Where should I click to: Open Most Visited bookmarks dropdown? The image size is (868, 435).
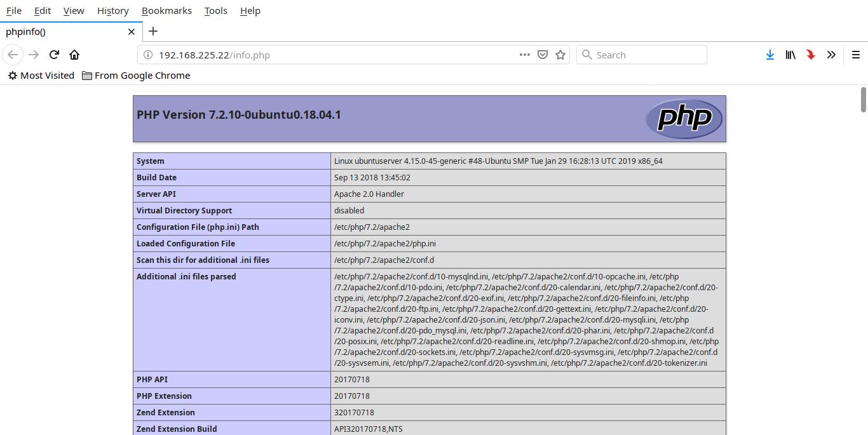coord(40,75)
